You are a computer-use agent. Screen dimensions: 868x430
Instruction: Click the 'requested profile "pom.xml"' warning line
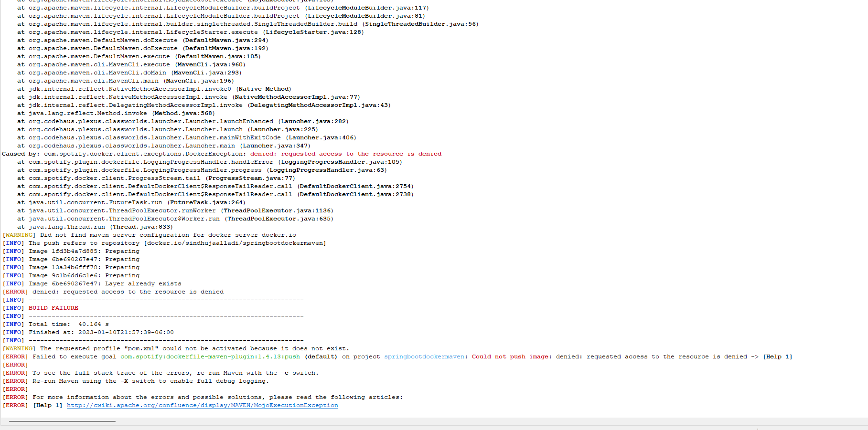pyautogui.click(x=176, y=348)
